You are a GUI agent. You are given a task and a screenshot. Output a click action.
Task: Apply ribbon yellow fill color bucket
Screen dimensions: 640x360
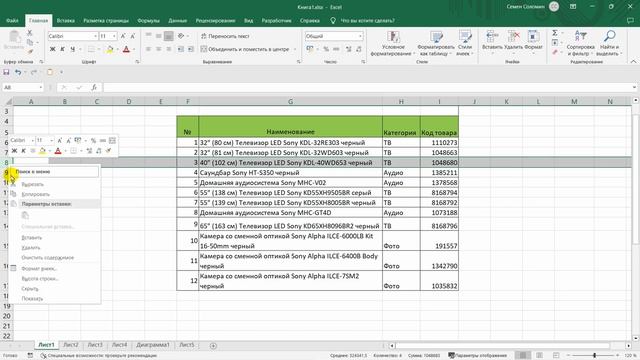(109, 49)
